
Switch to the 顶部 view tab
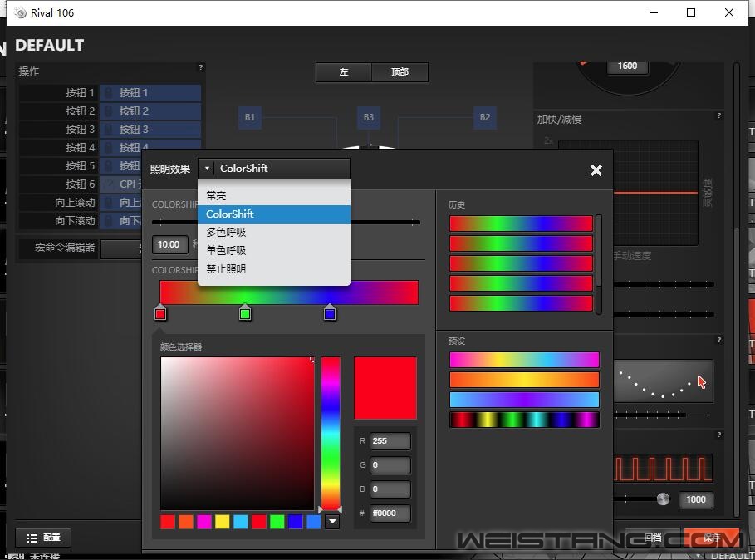[400, 72]
